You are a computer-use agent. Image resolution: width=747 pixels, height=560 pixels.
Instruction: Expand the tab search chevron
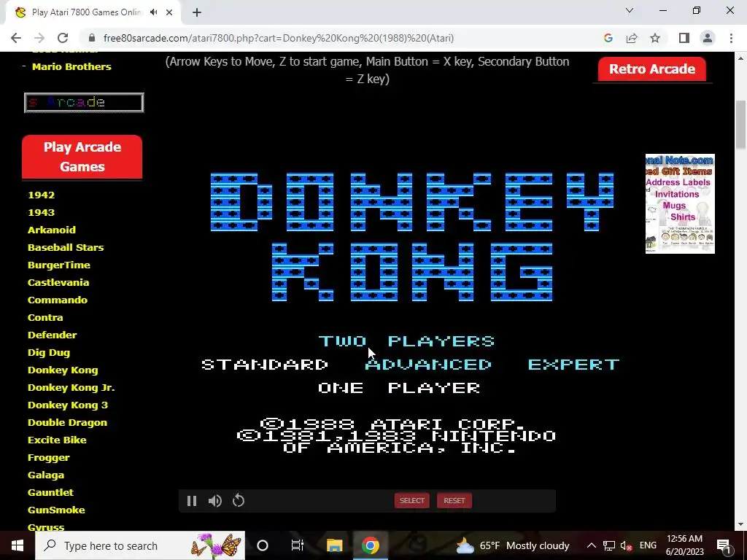(x=630, y=10)
